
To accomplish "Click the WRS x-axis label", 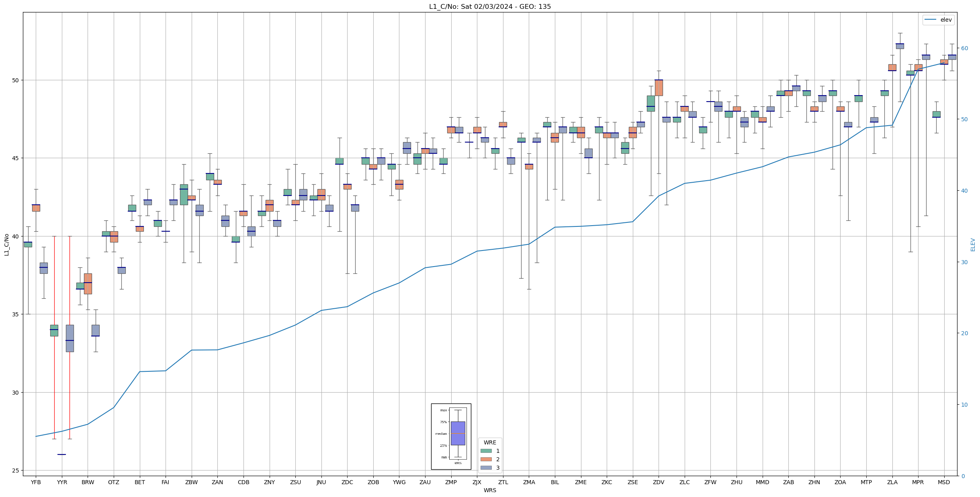I will tap(490, 491).
